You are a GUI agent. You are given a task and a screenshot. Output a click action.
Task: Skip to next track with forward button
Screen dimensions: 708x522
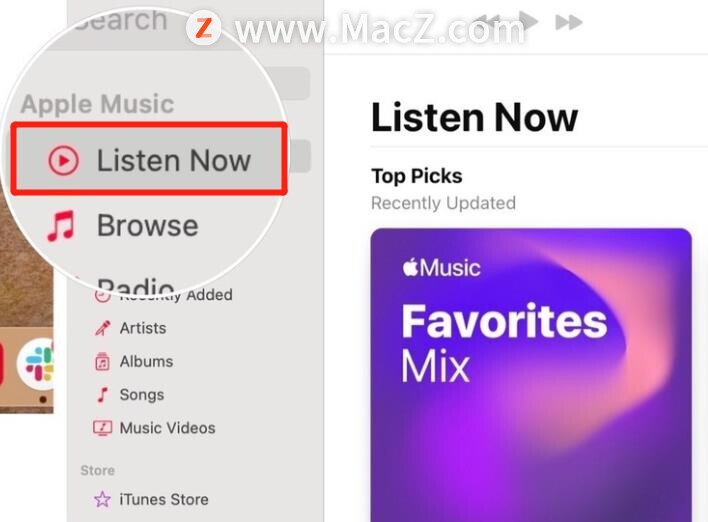568,22
